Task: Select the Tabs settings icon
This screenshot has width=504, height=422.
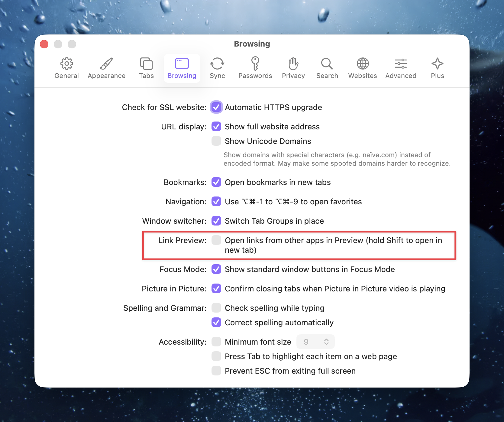Action: pyautogui.click(x=146, y=64)
